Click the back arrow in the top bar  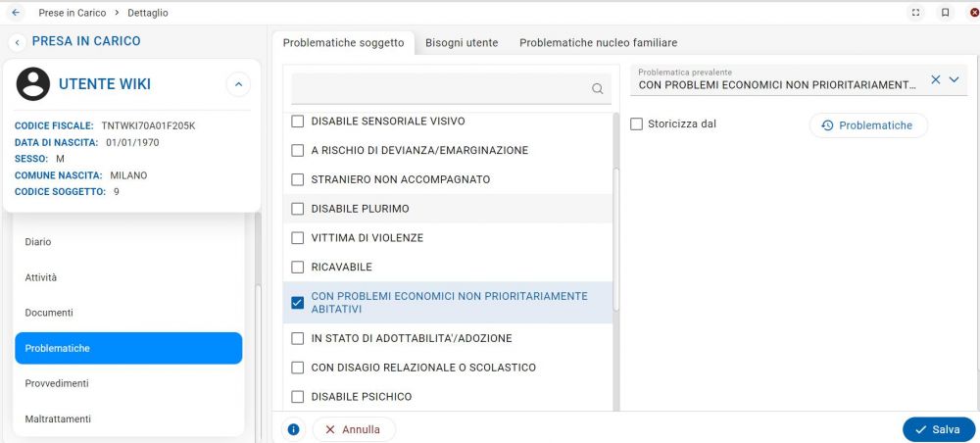point(16,13)
